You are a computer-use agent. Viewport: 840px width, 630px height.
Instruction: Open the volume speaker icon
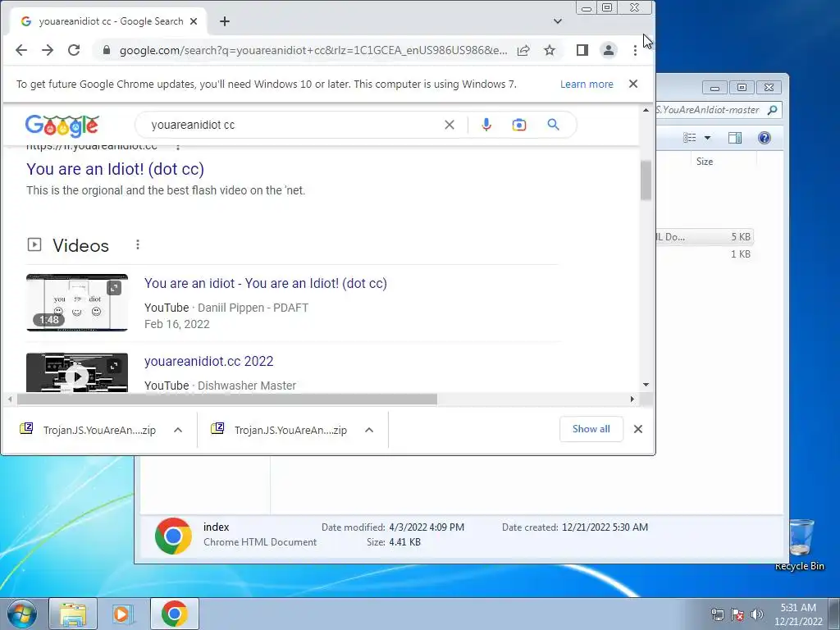[757, 615]
